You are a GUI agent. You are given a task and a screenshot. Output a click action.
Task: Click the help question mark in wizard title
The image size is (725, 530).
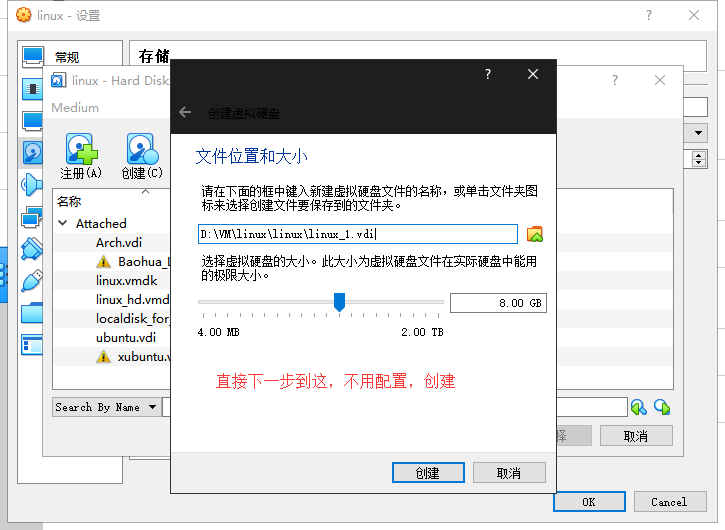(x=488, y=74)
